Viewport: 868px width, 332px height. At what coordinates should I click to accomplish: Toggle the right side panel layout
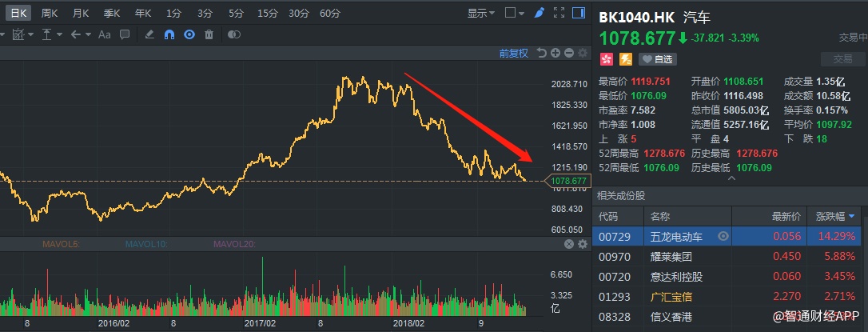click(578, 14)
